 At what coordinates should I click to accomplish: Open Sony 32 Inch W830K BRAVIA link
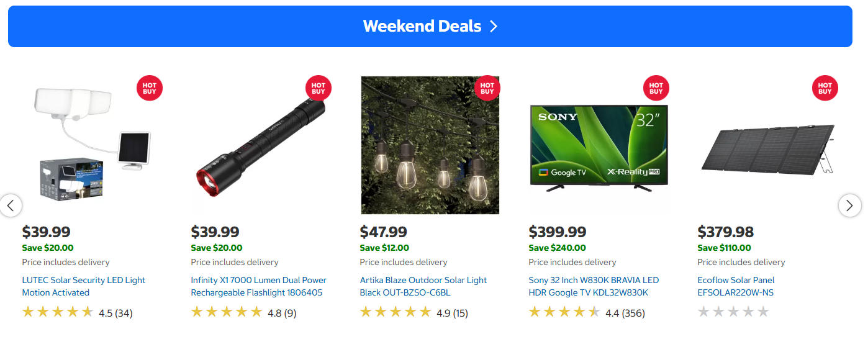click(x=593, y=286)
